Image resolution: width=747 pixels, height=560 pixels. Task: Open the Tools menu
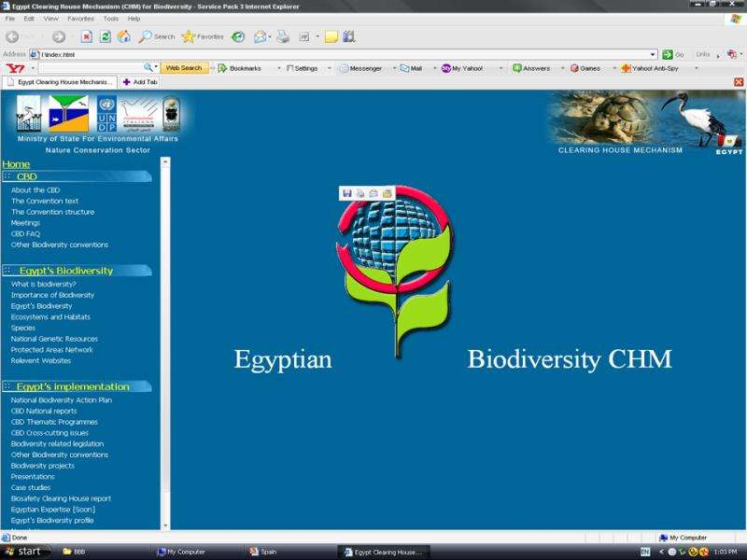(x=110, y=18)
